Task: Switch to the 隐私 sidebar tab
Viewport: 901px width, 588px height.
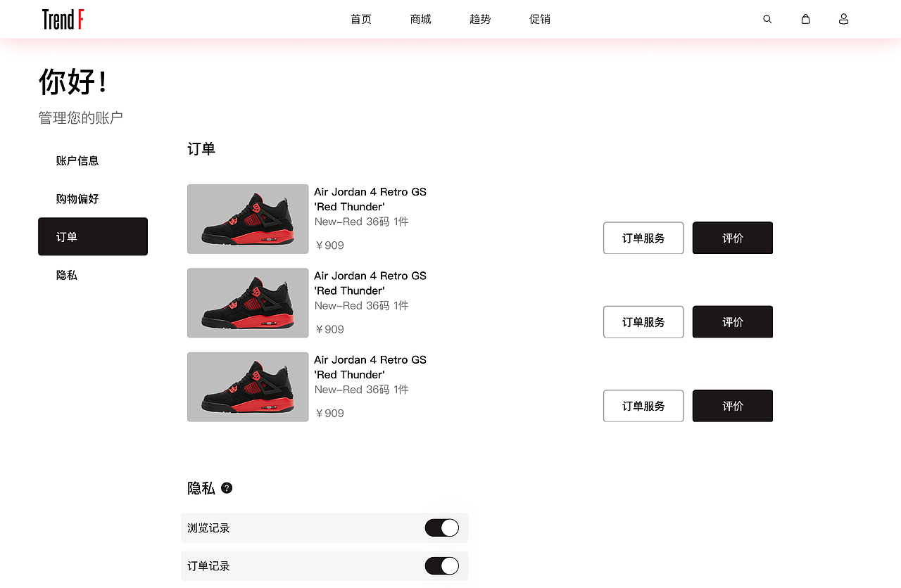Action: click(x=67, y=275)
